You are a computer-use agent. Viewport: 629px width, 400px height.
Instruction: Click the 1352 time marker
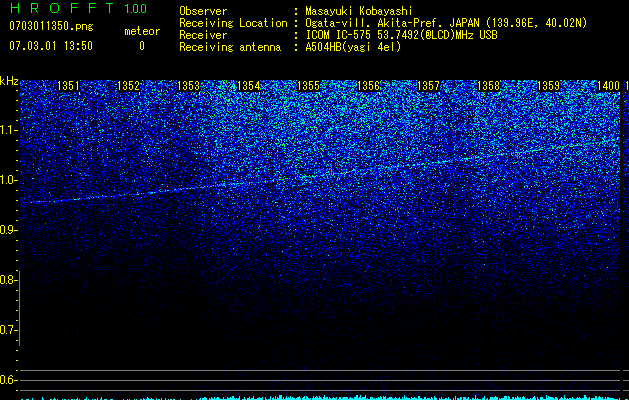click(128, 86)
